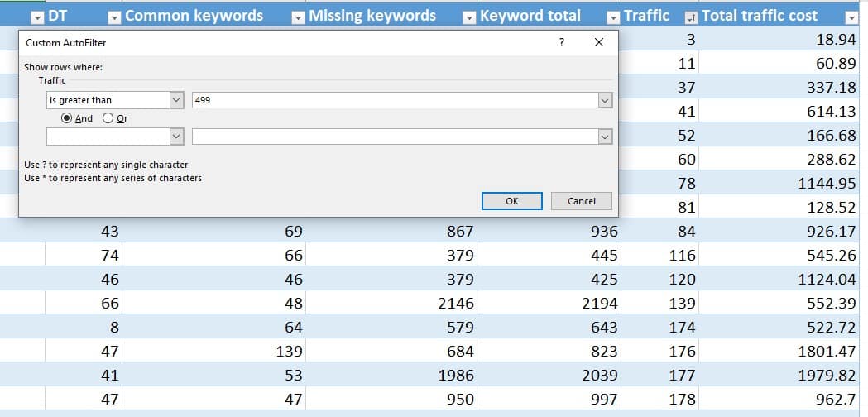Open the 'is greater than' comparison dropdown
This screenshot has height=417, width=868.
176,100
